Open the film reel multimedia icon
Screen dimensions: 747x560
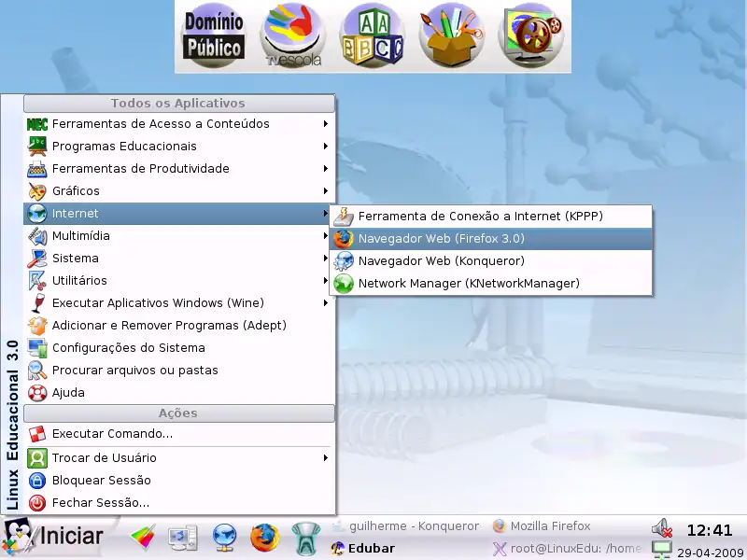(x=532, y=36)
